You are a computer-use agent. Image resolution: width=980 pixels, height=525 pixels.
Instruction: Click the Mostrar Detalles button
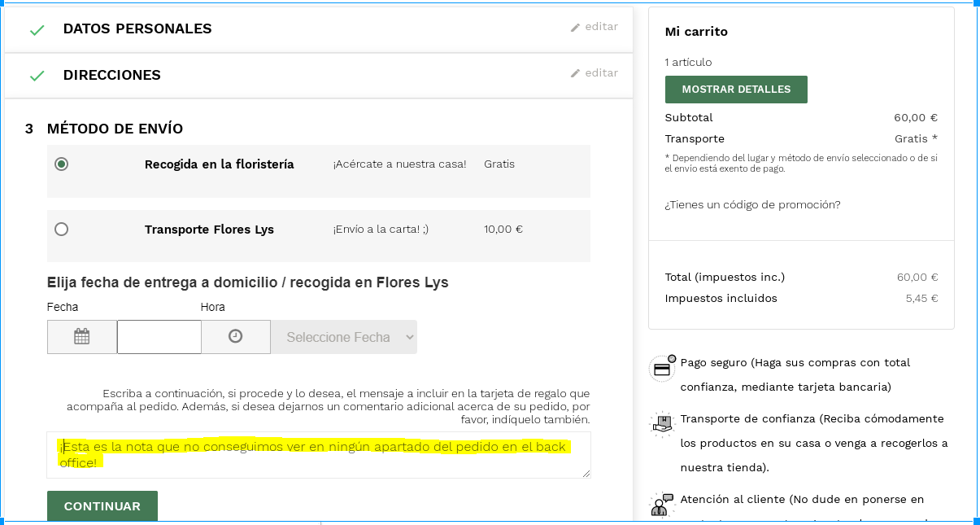pos(736,90)
